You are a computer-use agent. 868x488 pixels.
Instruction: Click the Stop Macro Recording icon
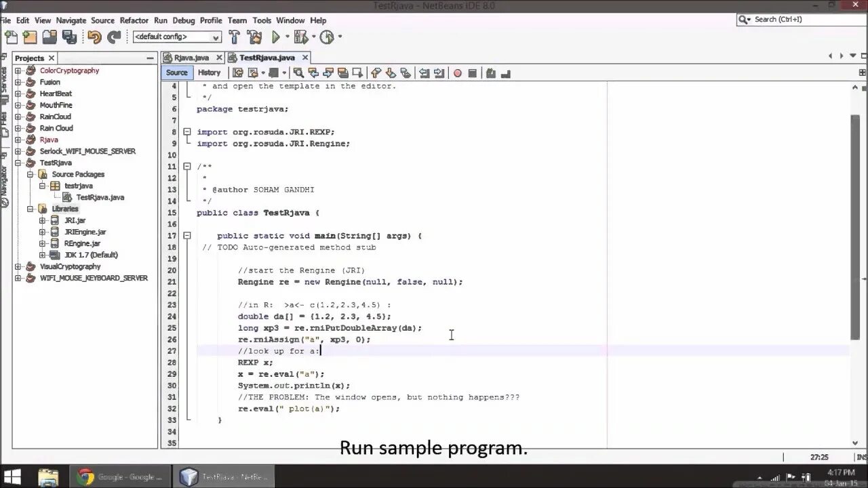473,73
